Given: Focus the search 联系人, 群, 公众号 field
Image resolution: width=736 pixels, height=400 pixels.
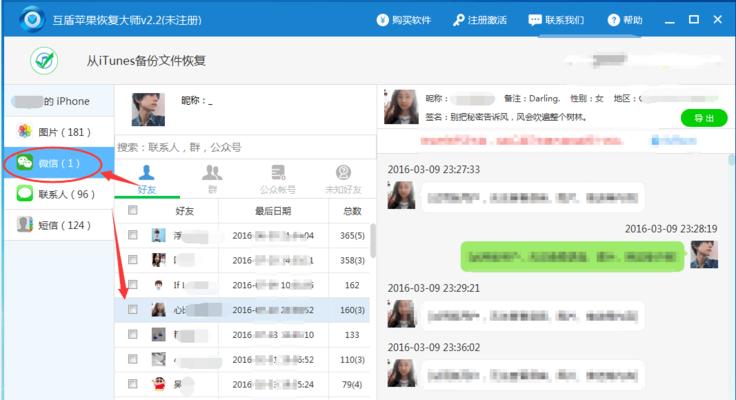Looking at the screenshot, I should [245, 147].
